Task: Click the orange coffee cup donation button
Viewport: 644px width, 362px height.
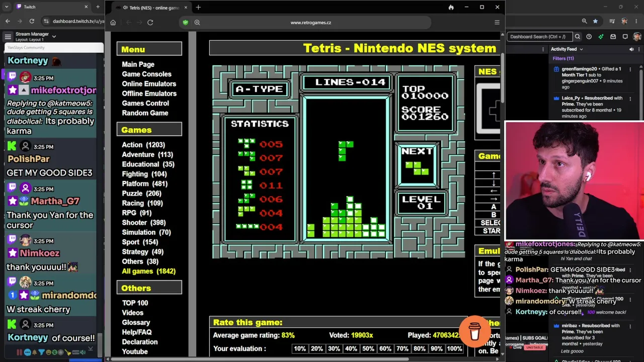Action: (x=474, y=332)
